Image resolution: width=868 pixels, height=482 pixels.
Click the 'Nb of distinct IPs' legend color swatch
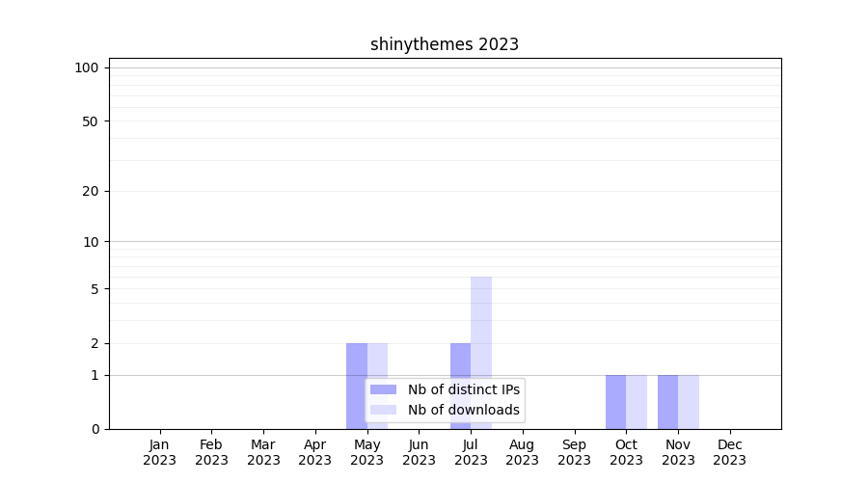[383, 389]
